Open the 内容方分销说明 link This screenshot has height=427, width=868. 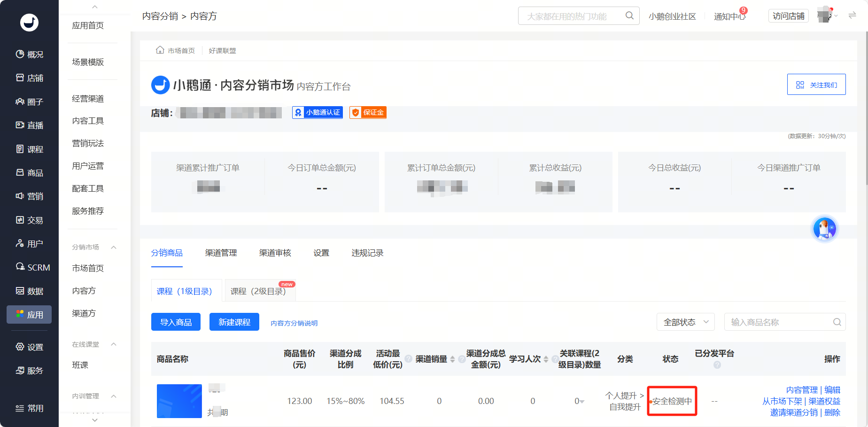294,323
